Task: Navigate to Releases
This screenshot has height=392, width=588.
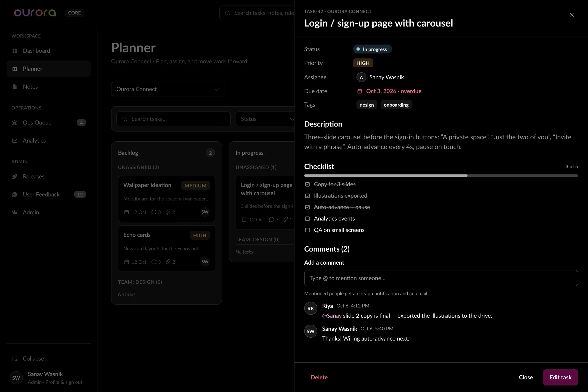Action: coord(49,176)
